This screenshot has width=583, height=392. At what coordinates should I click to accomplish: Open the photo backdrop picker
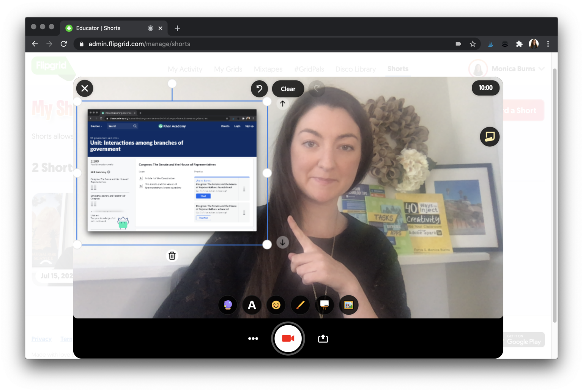(348, 305)
